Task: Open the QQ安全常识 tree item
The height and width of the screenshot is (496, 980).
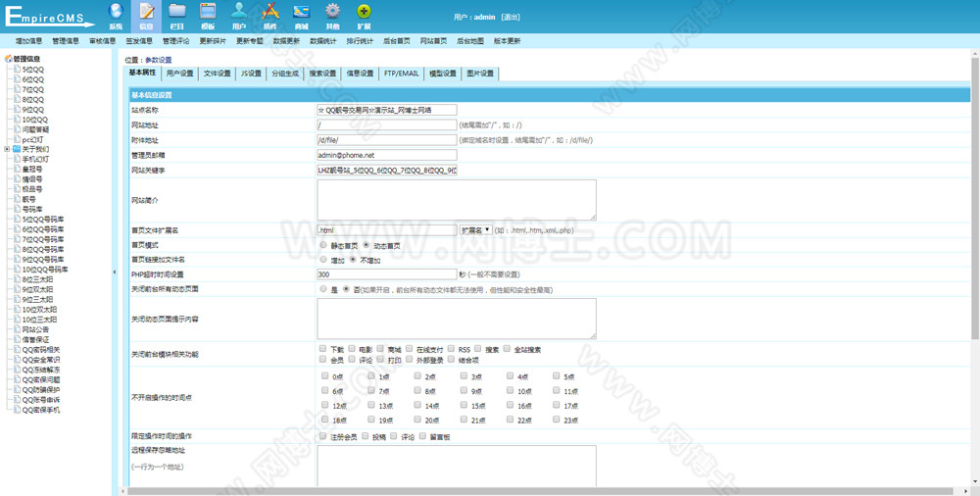Action: [x=41, y=360]
